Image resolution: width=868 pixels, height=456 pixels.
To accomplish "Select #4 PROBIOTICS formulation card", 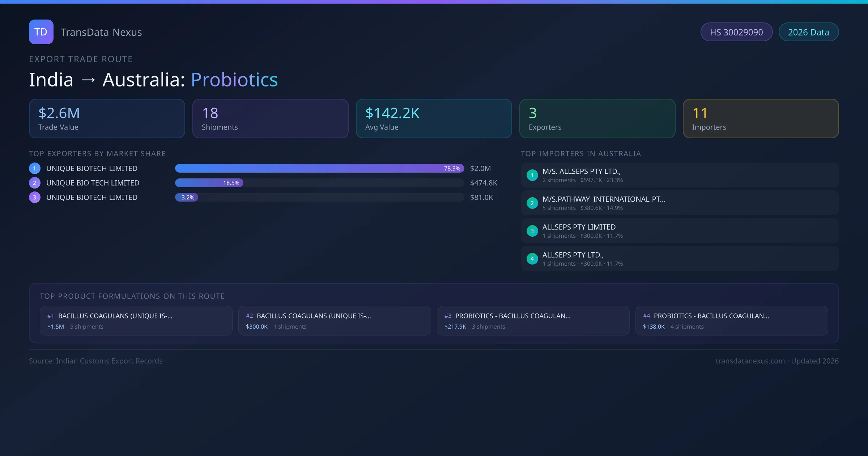I will pos(731,321).
